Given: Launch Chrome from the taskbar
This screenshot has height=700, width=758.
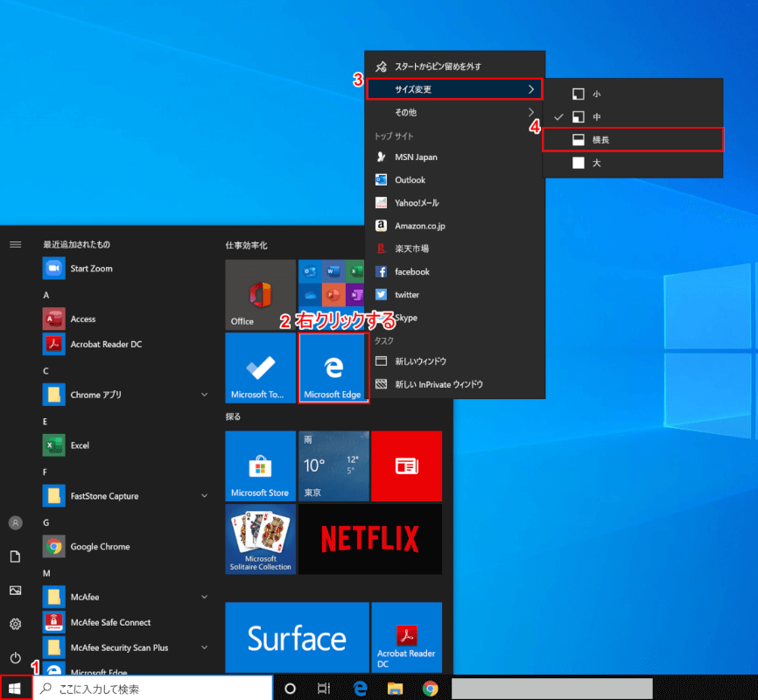Looking at the screenshot, I should [x=431, y=688].
